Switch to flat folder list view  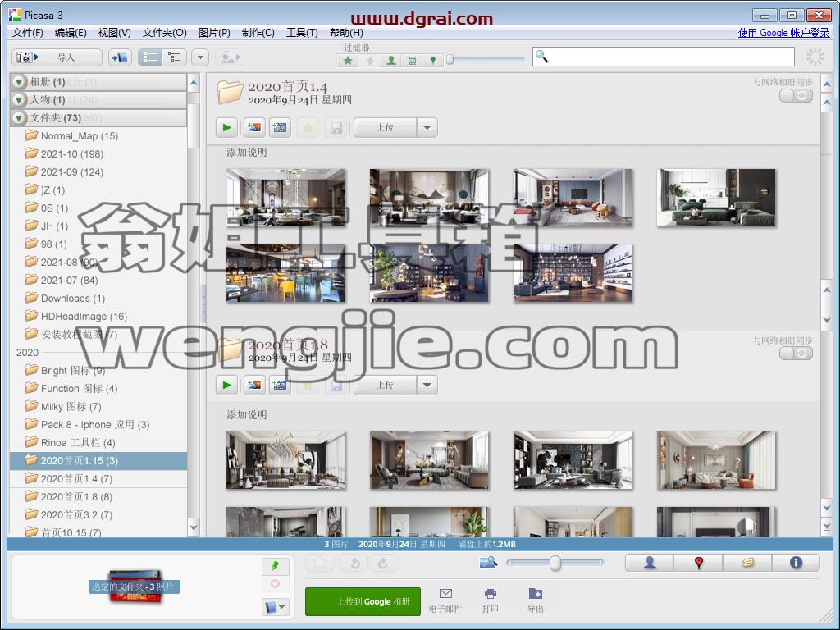pyautogui.click(x=150, y=57)
